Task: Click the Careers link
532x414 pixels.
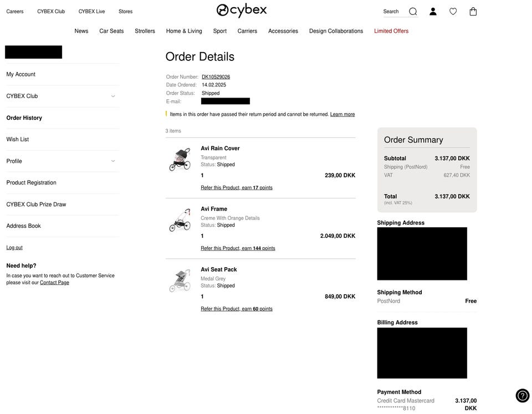Action: [15, 12]
